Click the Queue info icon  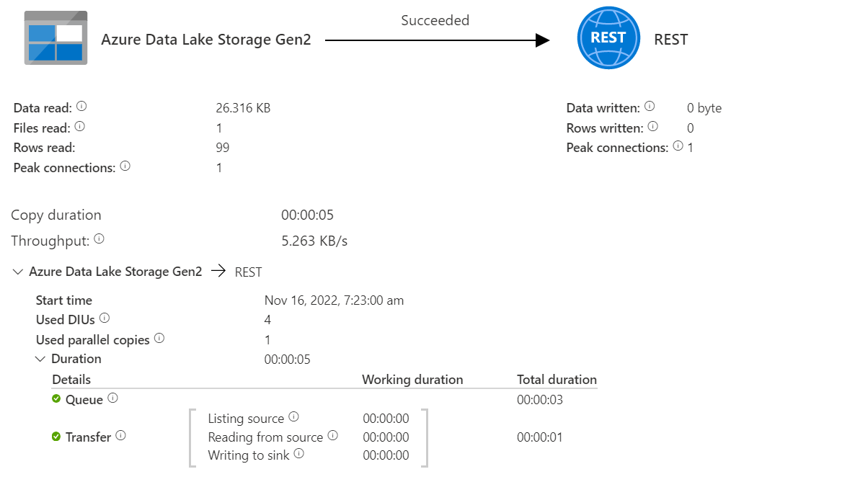point(112,398)
